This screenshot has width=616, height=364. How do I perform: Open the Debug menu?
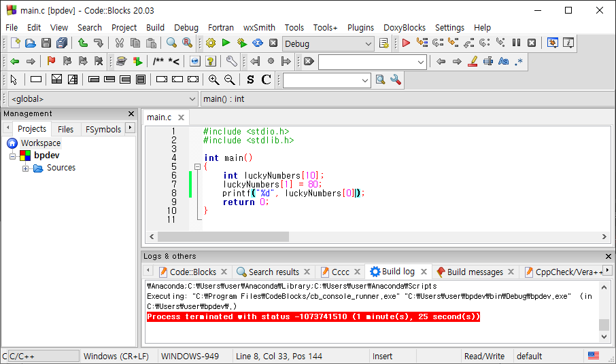(186, 27)
